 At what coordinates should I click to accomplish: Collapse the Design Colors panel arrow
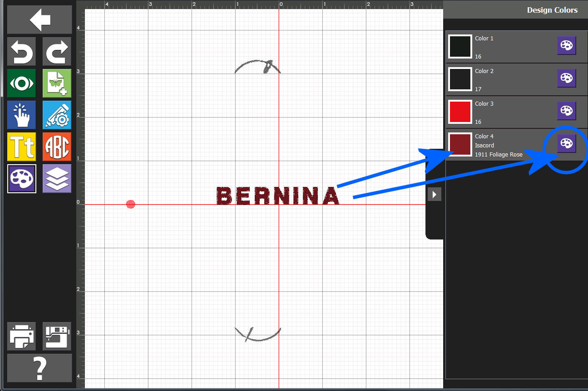435,195
